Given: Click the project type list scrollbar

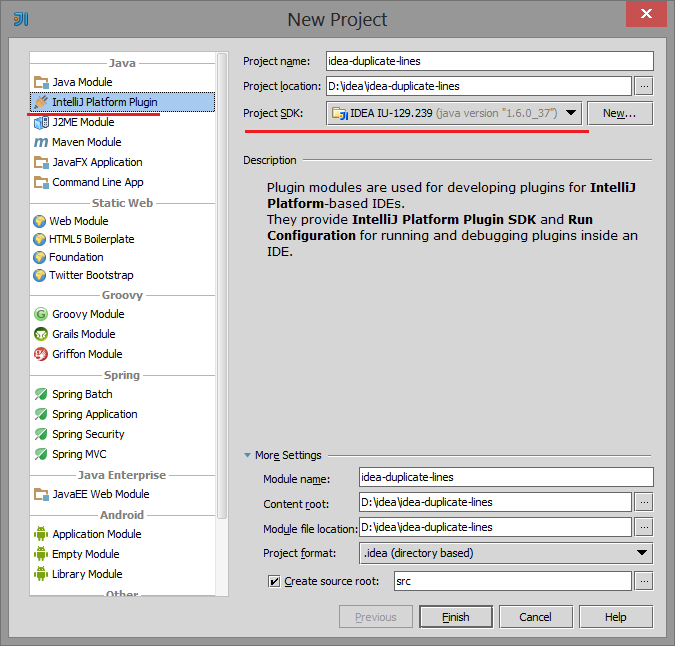Looking at the screenshot, I should (x=222, y=286).
